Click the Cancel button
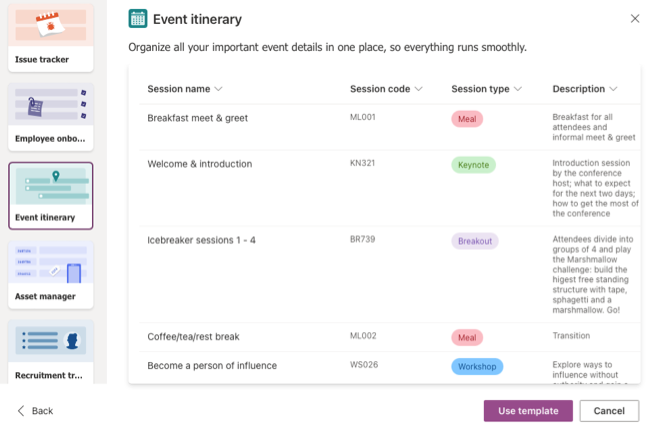 pos(609,411)
